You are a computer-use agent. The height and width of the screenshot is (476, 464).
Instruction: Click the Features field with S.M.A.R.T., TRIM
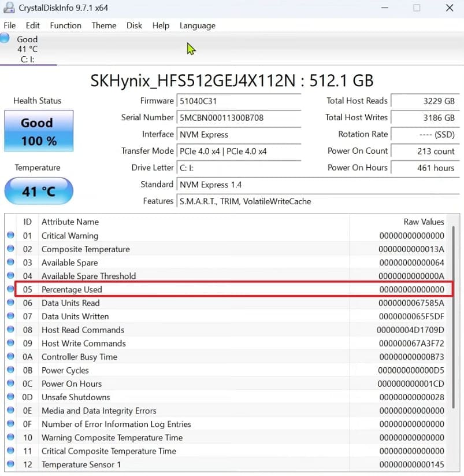coord(318,201)
